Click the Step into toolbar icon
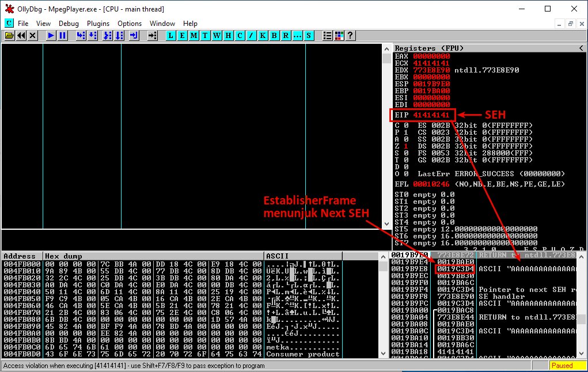Screen dimensions: 588x372 click(81, 36)
